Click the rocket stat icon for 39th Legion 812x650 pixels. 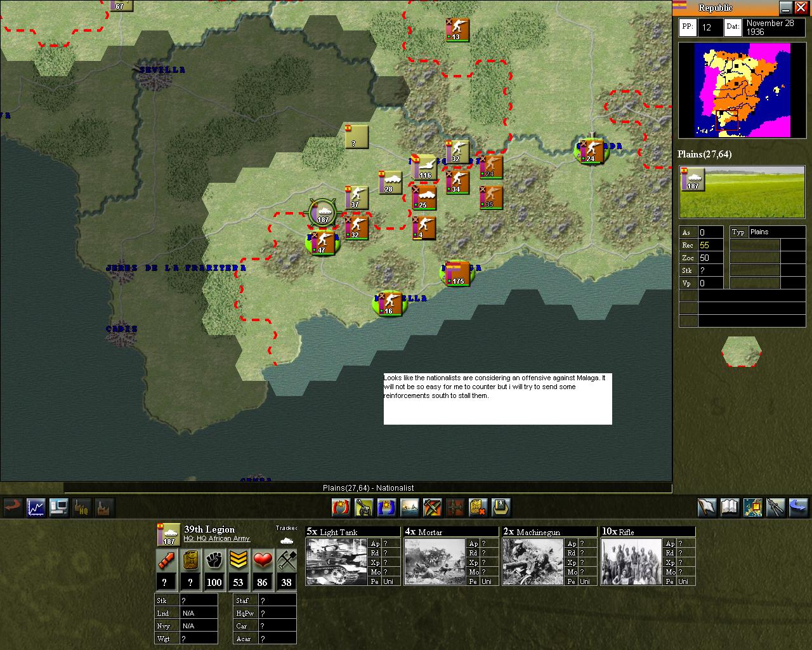click(165, 561)
